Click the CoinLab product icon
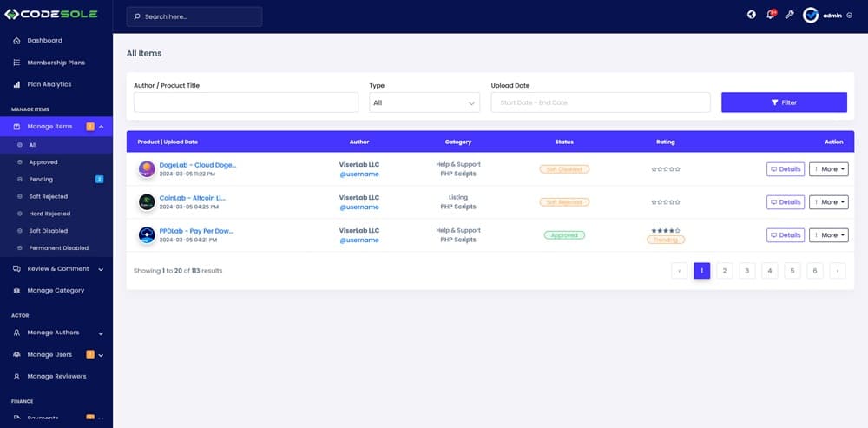Screen dimensions: 868x428 click(x=147, y=202)
